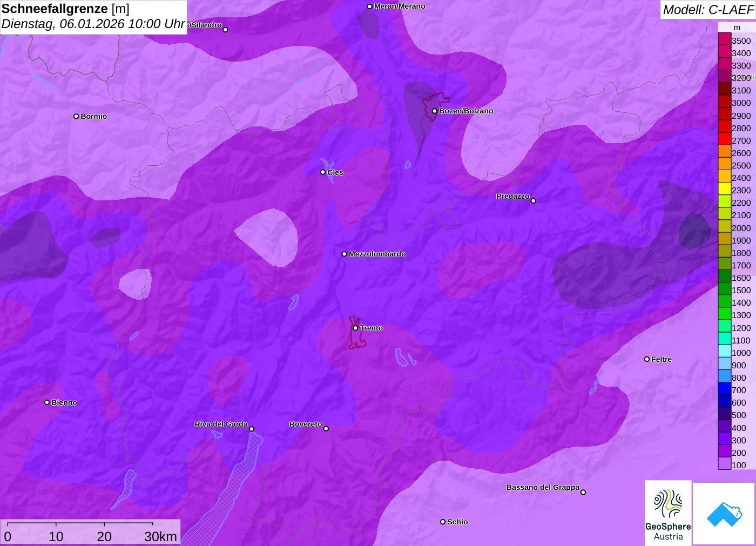Click the 'Trento' label text

tap(372, 328)
